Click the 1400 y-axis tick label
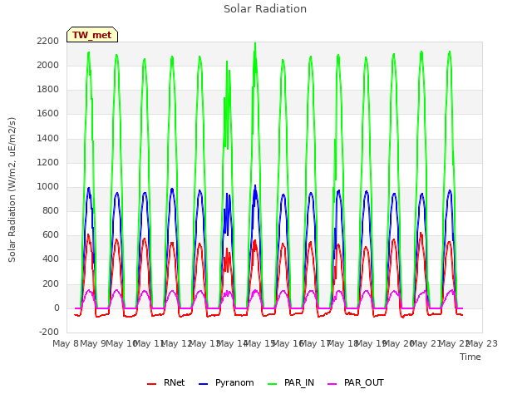Screen dimensions: 532x399 click(x=48, y=139)
